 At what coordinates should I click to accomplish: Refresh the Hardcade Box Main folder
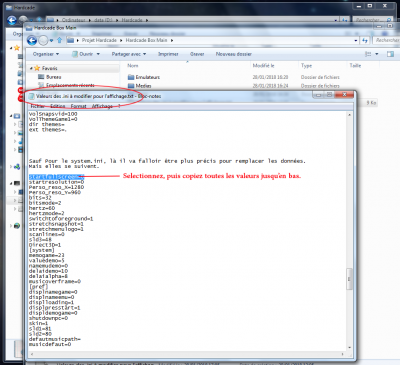tap(365, 40)
